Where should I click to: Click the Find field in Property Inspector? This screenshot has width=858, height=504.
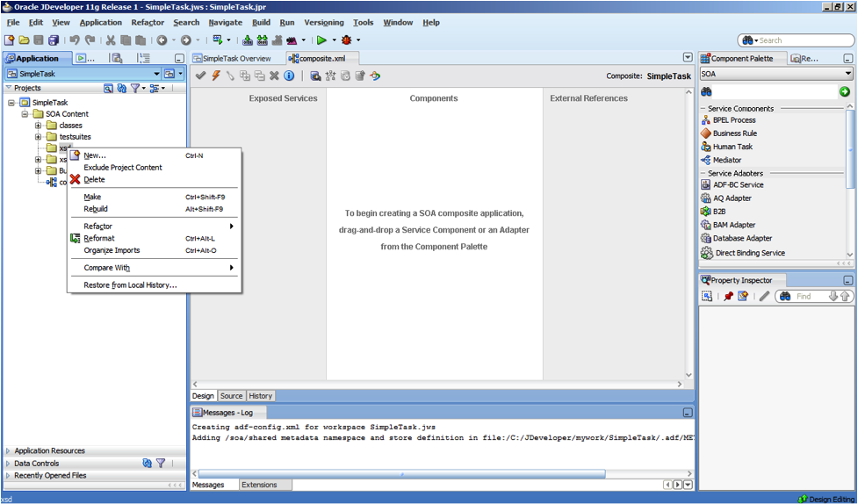pos(808,297)
